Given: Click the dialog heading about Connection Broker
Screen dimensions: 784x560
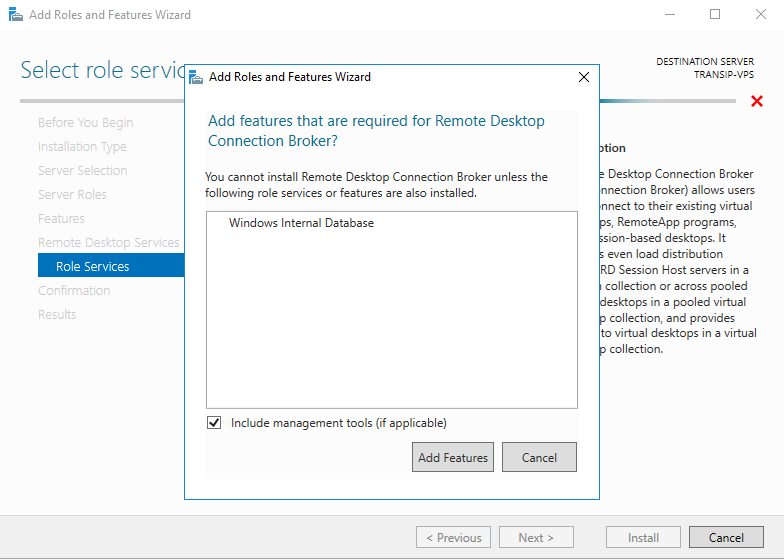Looking at the screenshot, I should tap(376, 130).
